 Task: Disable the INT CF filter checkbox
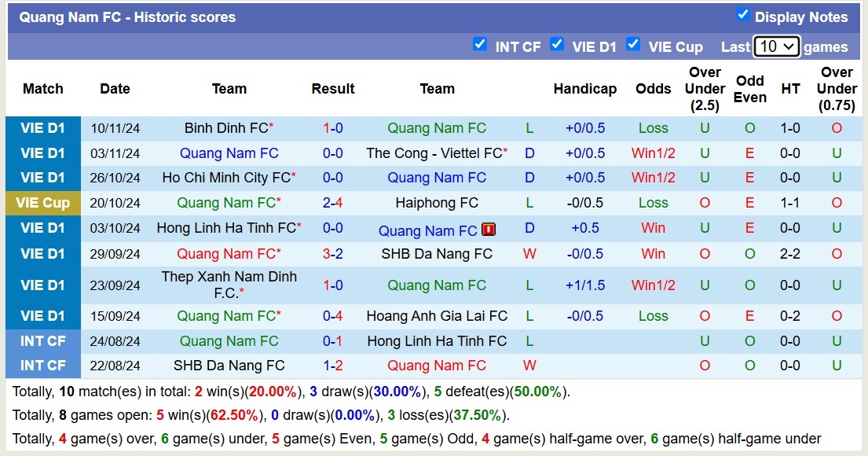click(480, 45)
